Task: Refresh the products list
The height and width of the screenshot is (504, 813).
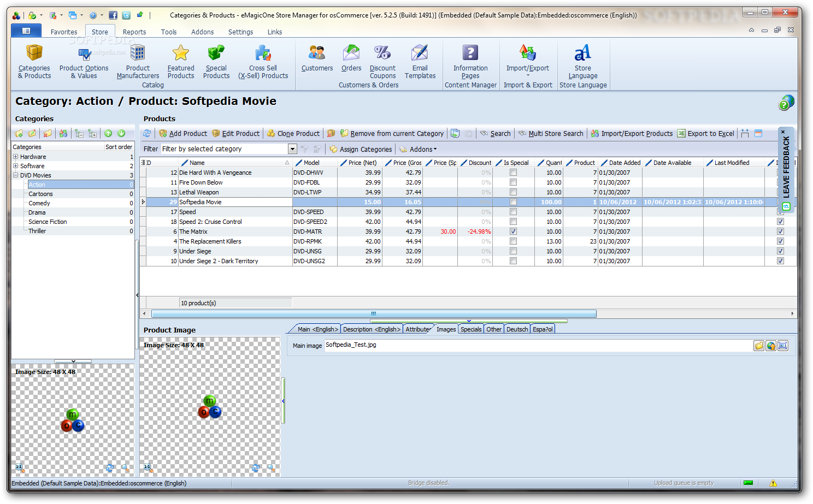Action: click(147, 133)
